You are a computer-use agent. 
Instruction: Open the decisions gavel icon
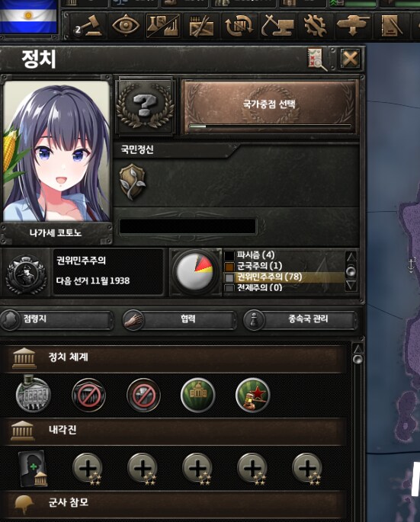tap(88, 26)
